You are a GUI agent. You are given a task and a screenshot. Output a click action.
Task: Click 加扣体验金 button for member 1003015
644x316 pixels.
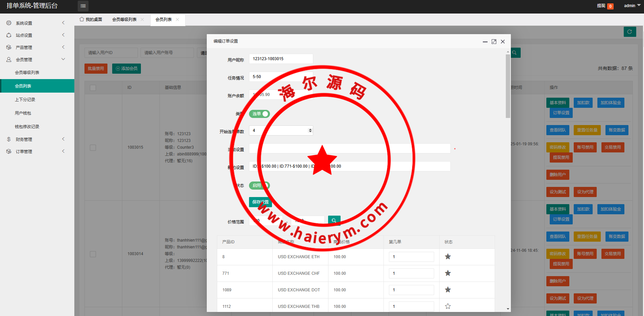611,103
